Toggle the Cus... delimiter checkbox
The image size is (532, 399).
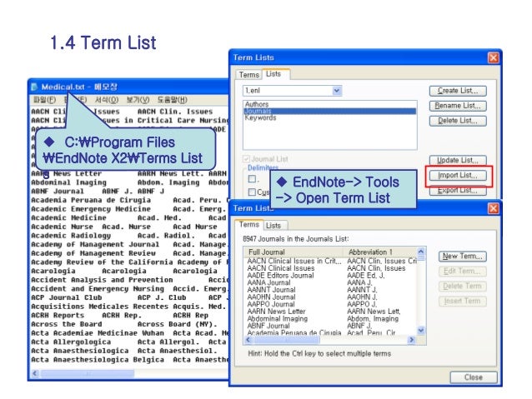tap(252, 192)
